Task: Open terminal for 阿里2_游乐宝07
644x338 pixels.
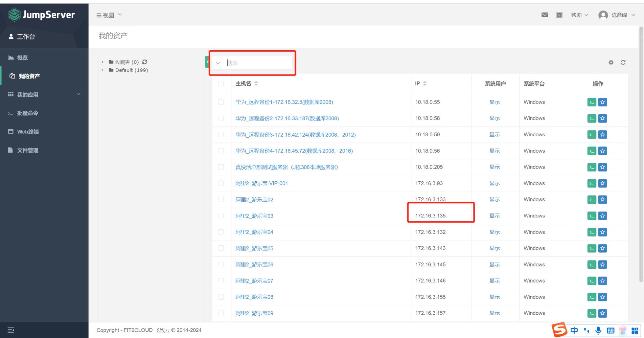Action: [x=592, y=281]
